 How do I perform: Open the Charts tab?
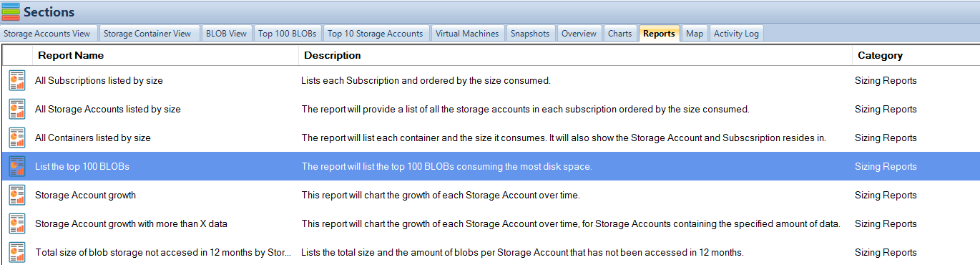click(x=619, y=33)
